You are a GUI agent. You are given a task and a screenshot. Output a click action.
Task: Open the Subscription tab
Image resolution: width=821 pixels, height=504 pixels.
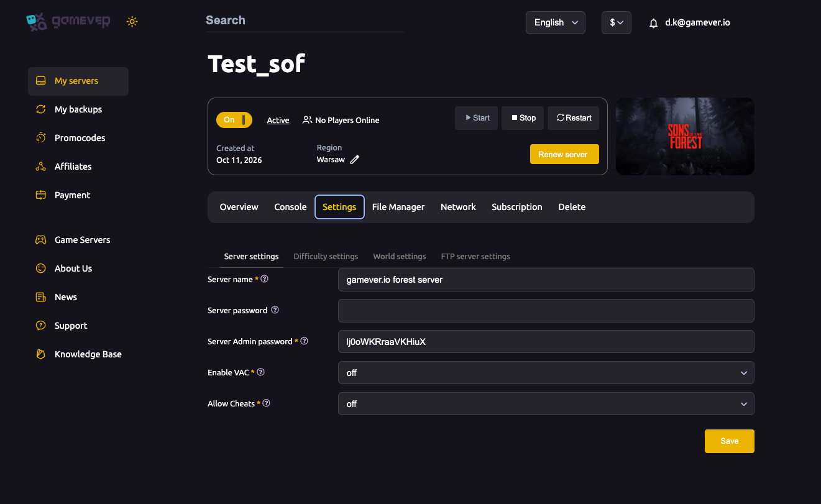pos(517,207)
